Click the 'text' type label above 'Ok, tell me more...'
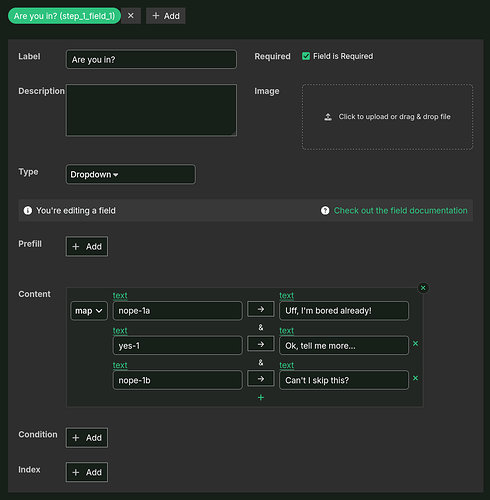Image resolution: width=490 pixels, height=500 pixels. coord(287,331)
